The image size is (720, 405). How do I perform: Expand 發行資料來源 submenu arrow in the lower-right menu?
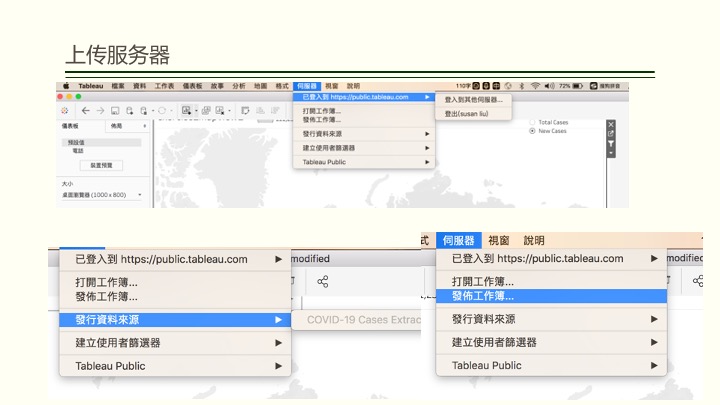click(654, 319)
